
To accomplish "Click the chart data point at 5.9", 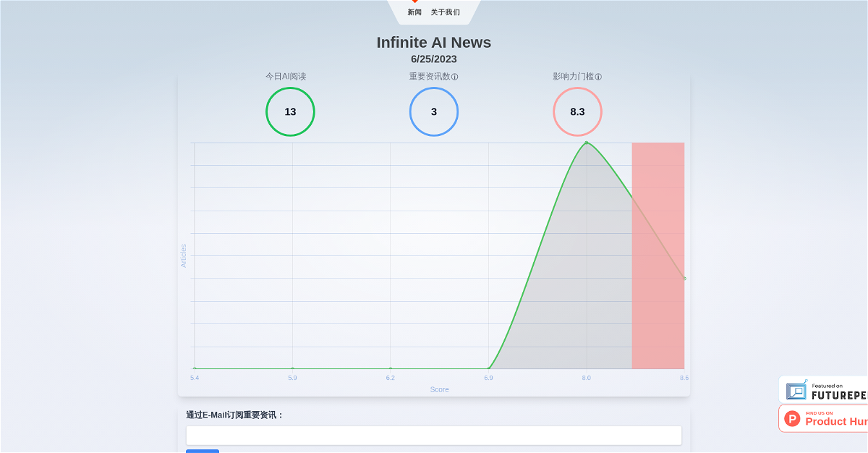I will point(292,369).
